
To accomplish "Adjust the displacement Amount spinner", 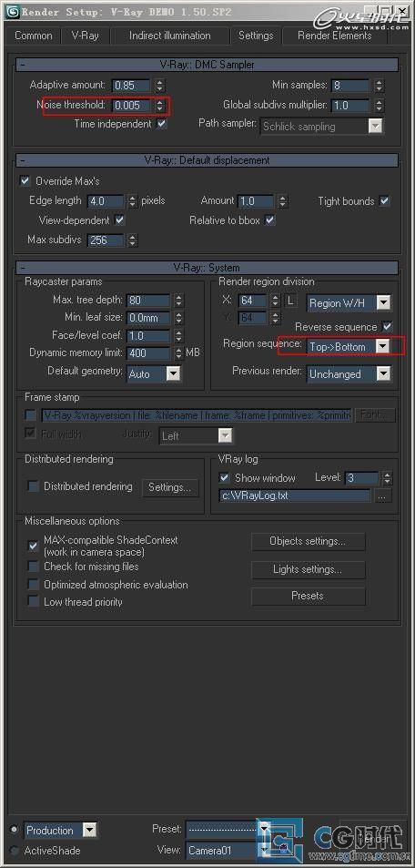I will (x=283, y=201).
